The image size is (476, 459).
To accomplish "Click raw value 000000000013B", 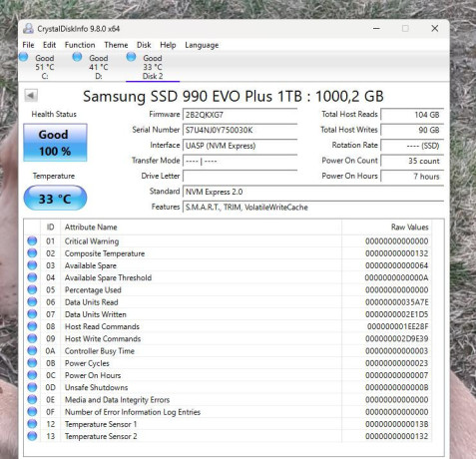I will point(397,424).
